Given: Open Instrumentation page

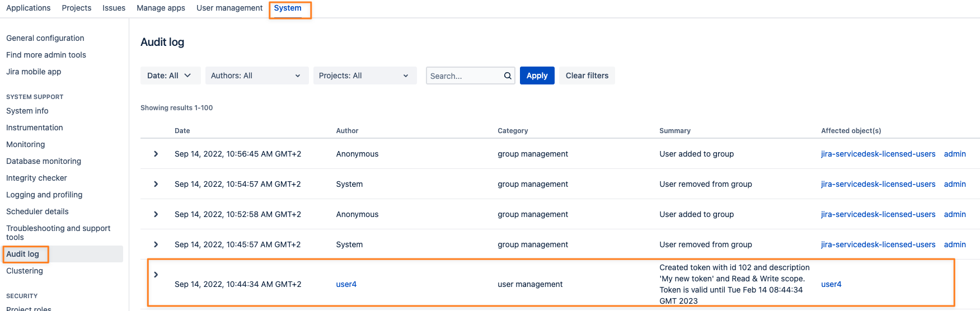Looking at the screenshot, I should click(35, 128).
